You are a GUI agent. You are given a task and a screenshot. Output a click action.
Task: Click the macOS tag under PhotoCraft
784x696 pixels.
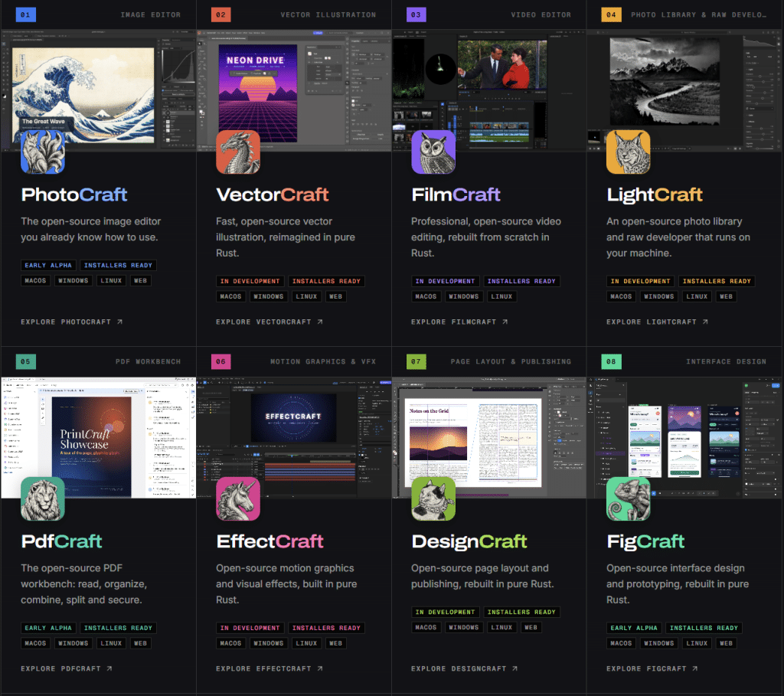(x=35, y=281)
